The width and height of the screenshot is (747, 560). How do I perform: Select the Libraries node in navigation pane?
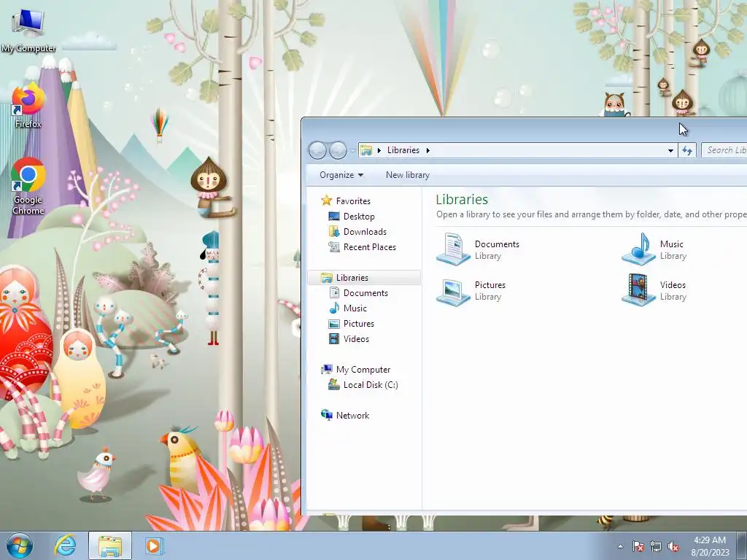365,278
